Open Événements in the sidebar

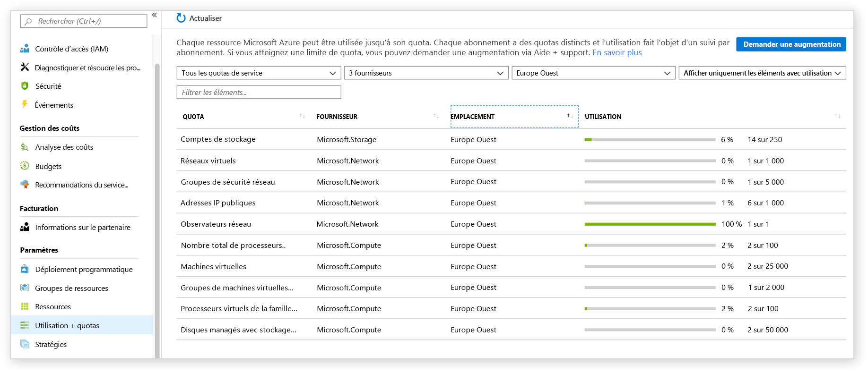coord(54,105)
